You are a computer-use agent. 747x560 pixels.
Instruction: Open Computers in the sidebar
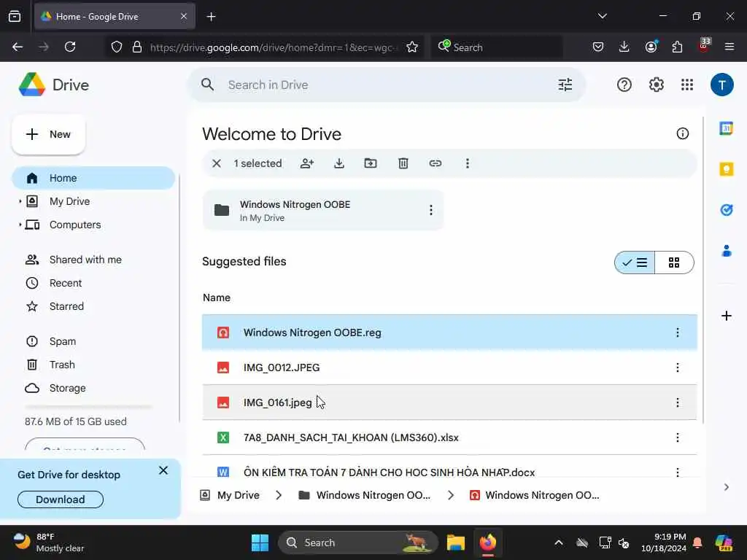93,225
